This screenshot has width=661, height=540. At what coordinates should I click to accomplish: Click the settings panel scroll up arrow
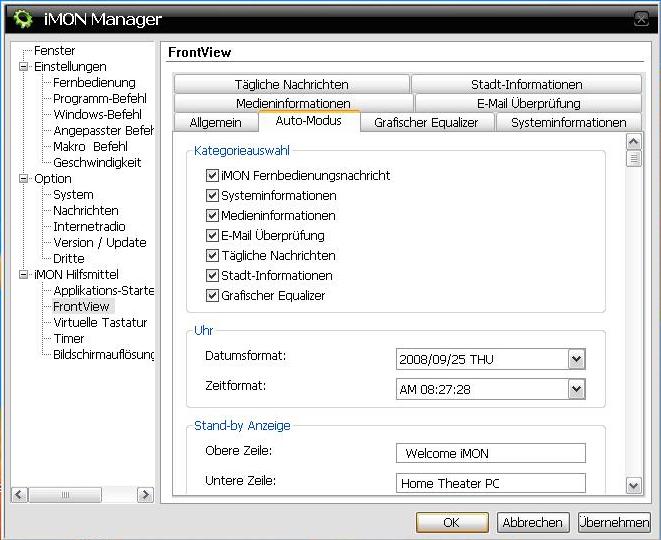click(634, 142)
